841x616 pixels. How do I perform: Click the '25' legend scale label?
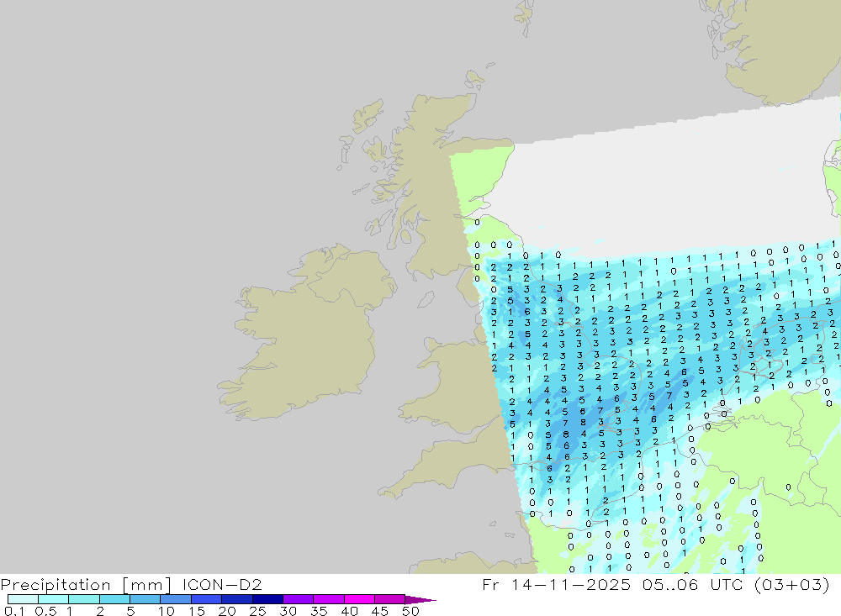[x=258, y=611]
